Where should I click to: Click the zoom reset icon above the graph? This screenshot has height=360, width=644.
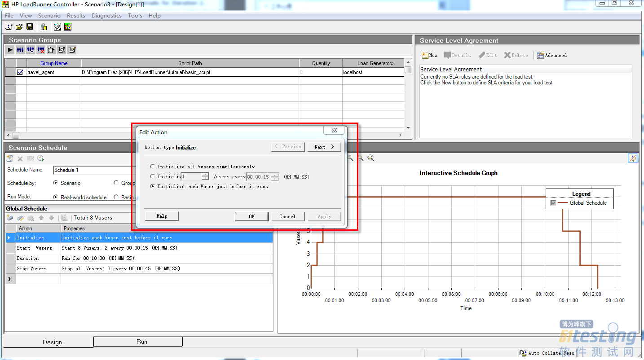point(371,158)
